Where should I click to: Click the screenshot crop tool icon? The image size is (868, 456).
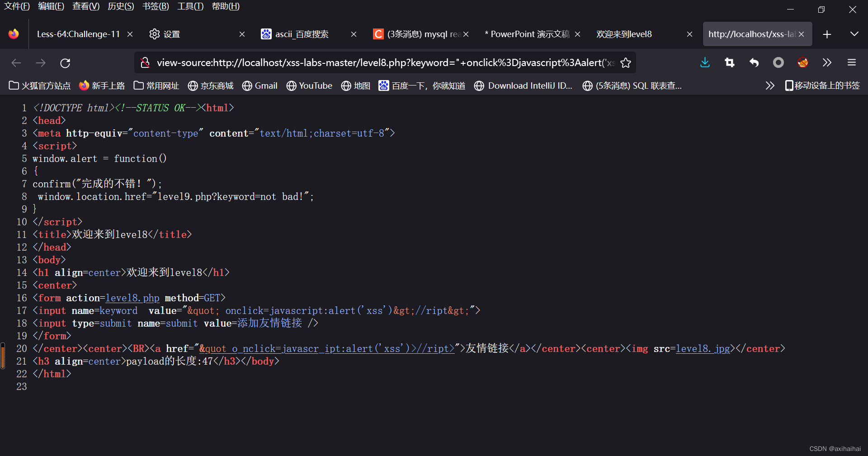pyautogui.click(x=729, y=62)
